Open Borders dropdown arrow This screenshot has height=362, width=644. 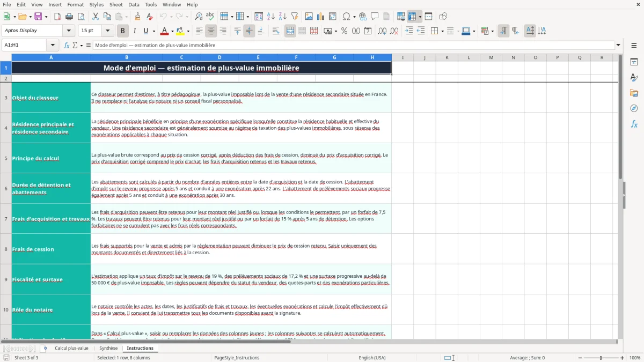[x=442, y=31]
